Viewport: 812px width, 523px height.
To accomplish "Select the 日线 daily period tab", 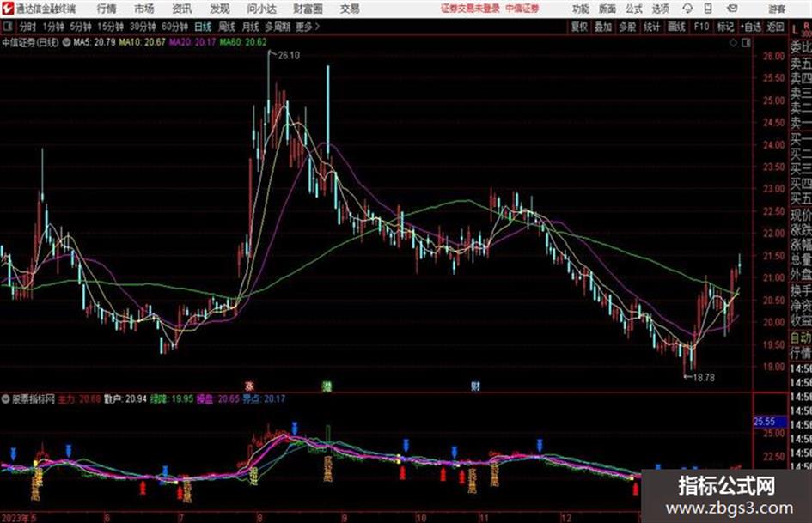I will [203, 27].
